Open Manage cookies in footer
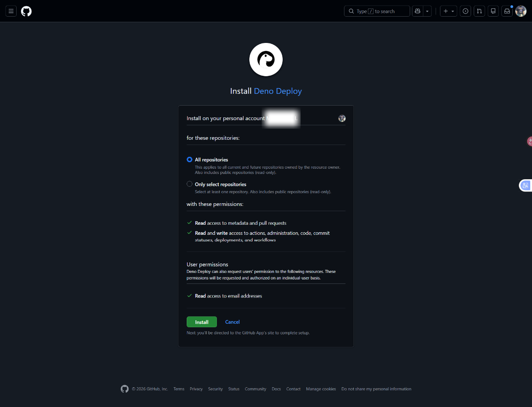 click(321, 389)
